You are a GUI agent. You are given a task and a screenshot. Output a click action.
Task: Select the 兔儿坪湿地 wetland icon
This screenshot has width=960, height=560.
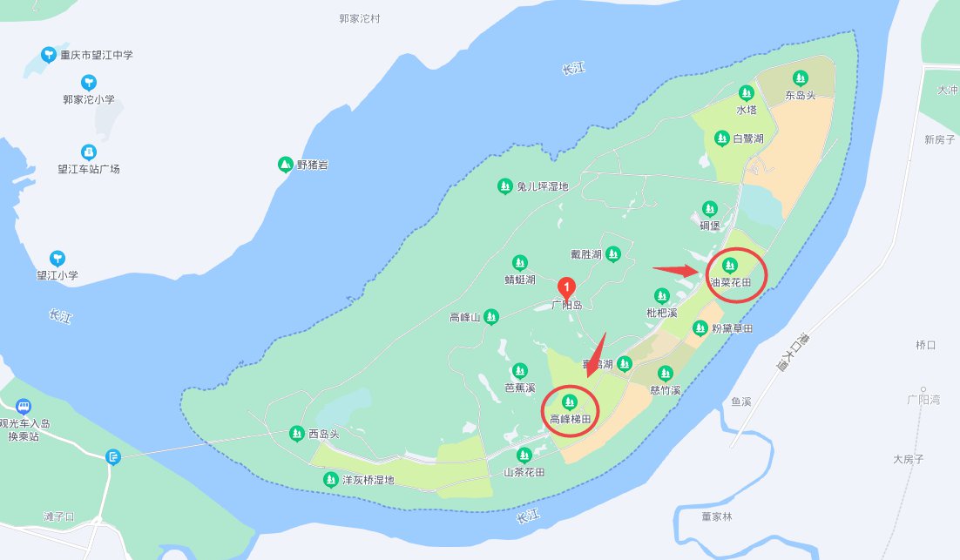pos(504,186)
